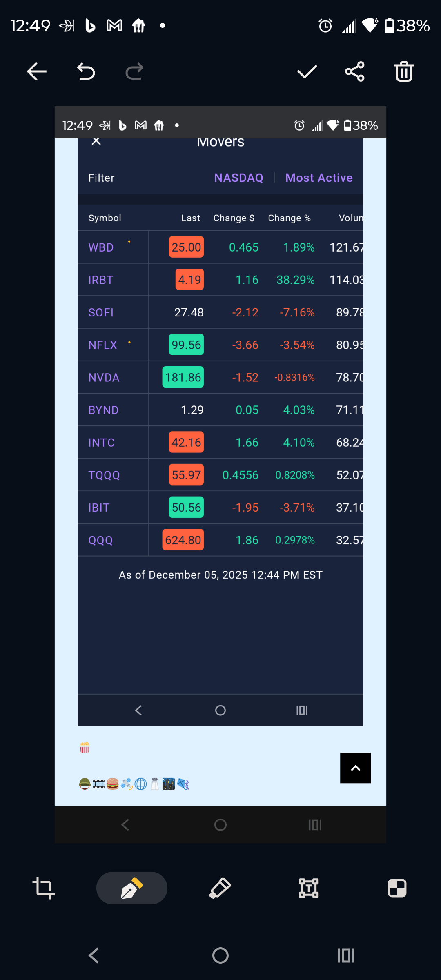Choose the eraser tool

[x=220, y=888]
